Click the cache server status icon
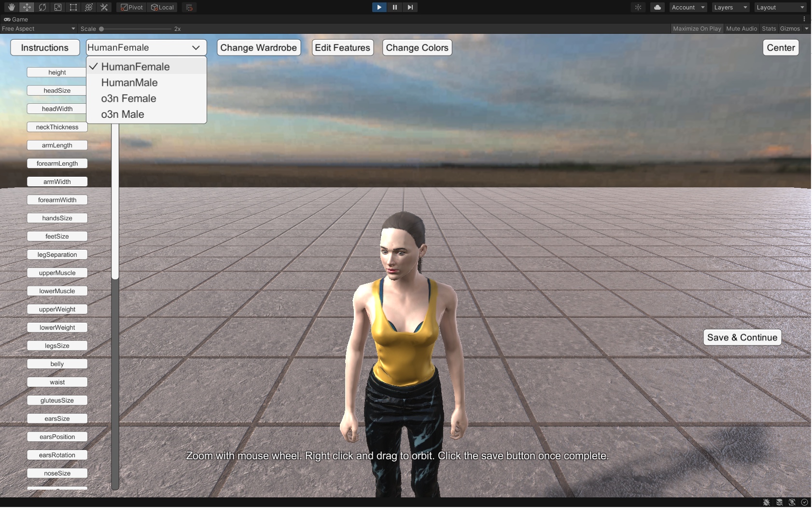Screen dimensions: 812x508 click(779, 502)
